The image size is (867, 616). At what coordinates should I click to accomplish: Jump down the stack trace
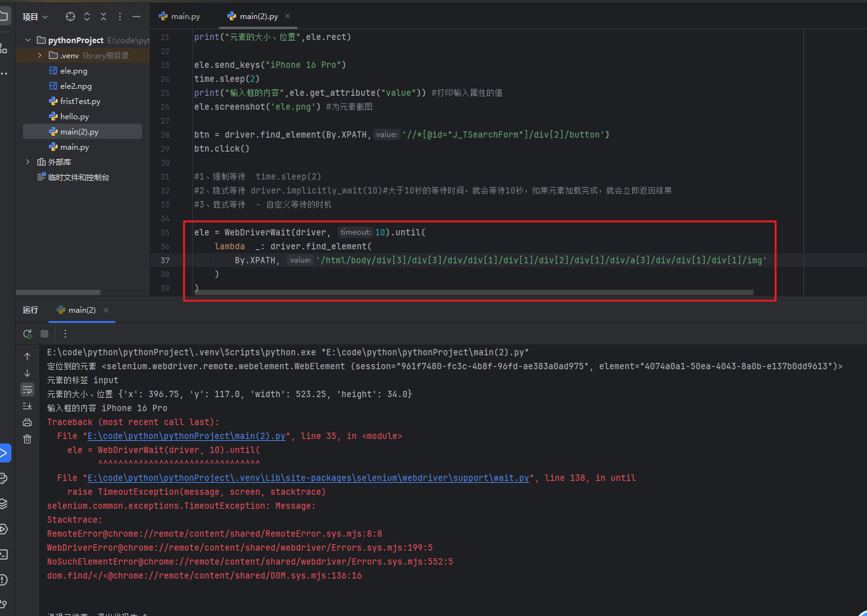coord(27,373)
